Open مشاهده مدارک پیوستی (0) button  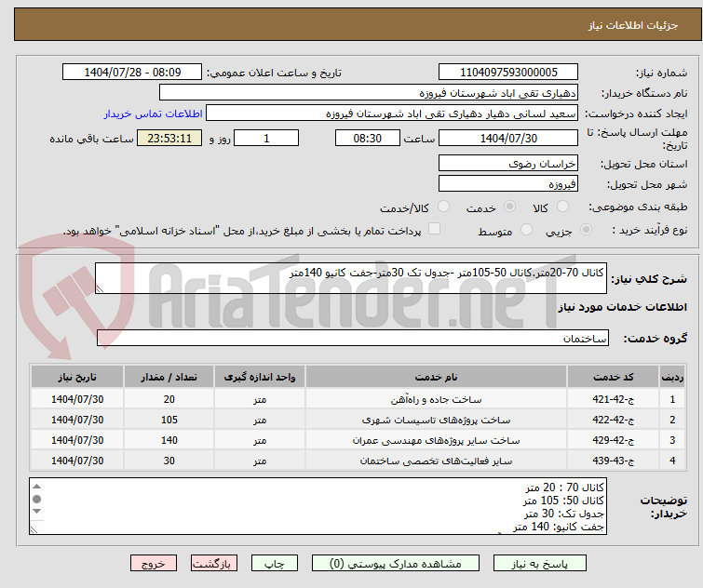pos(396,564)
